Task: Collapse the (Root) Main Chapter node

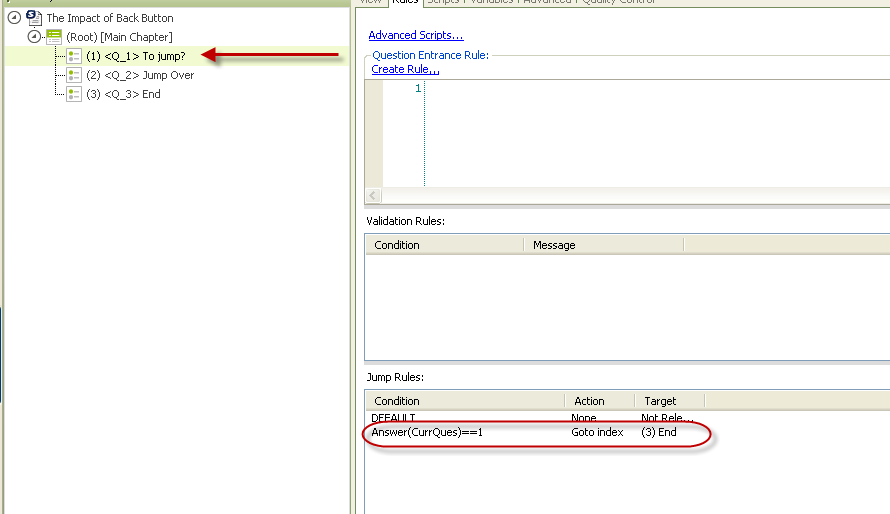Action: click(34, 37)
